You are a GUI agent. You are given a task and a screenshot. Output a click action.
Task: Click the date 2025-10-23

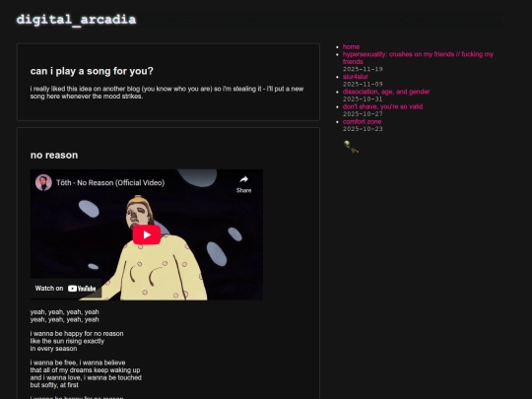coord(363,129)
